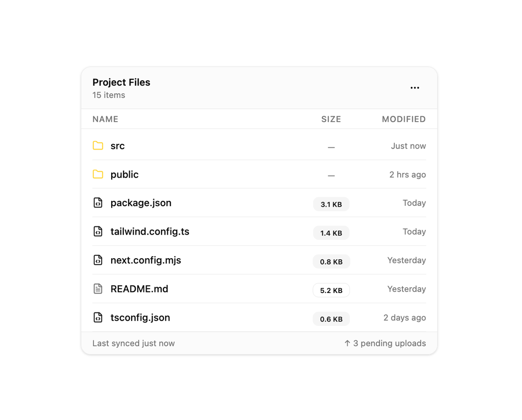Click the 'Project Files' title
The height and width of the screenshot is (420, 522).
point(121,82)
